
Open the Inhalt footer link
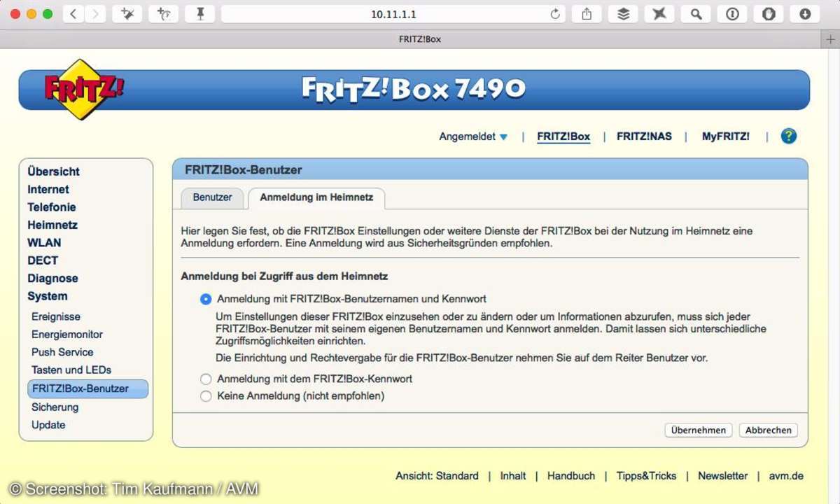[513, 476]
